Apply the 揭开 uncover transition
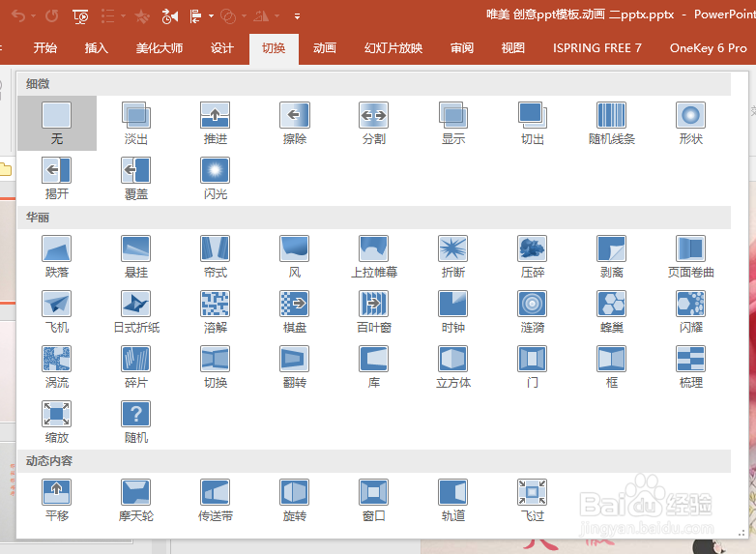 [57, 179]
